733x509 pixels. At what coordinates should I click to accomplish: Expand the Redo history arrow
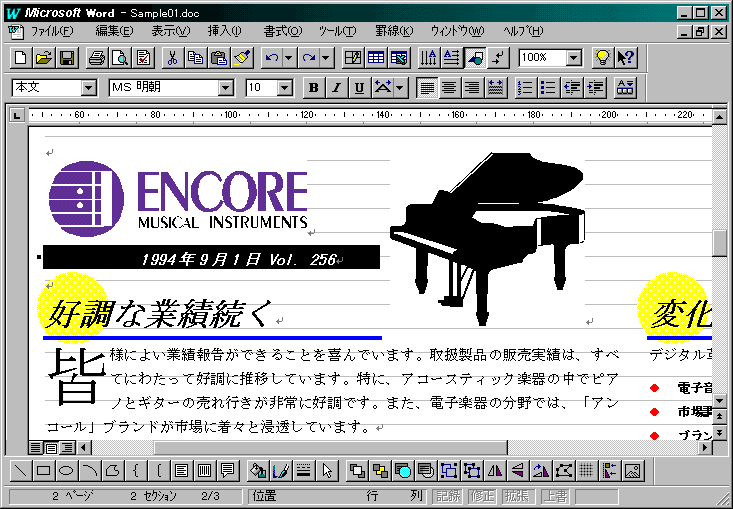coord(326,58)
